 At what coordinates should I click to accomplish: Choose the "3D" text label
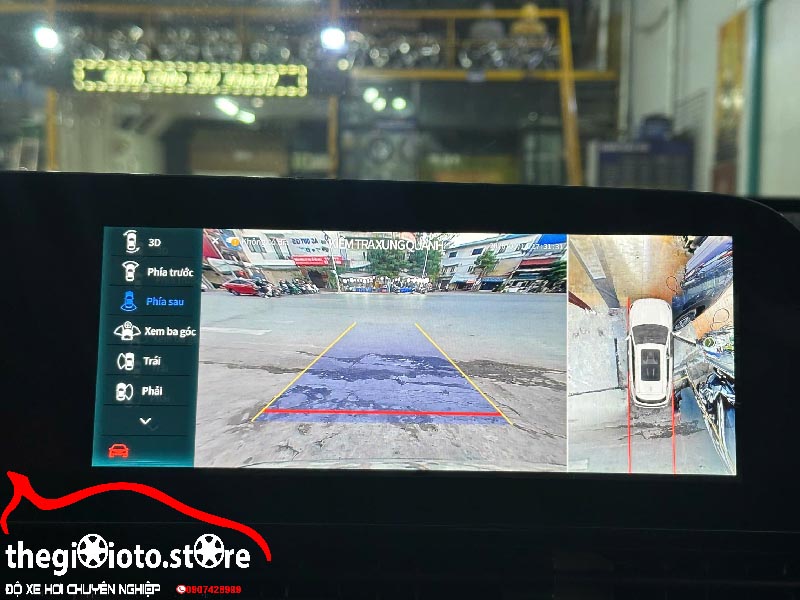pos(155,242)
